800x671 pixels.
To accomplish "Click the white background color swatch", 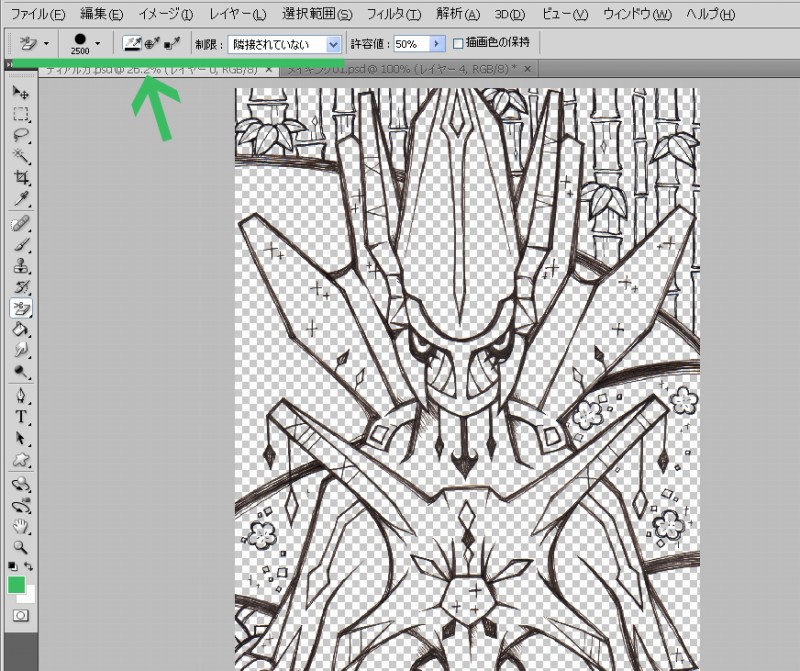I will 30,596.
